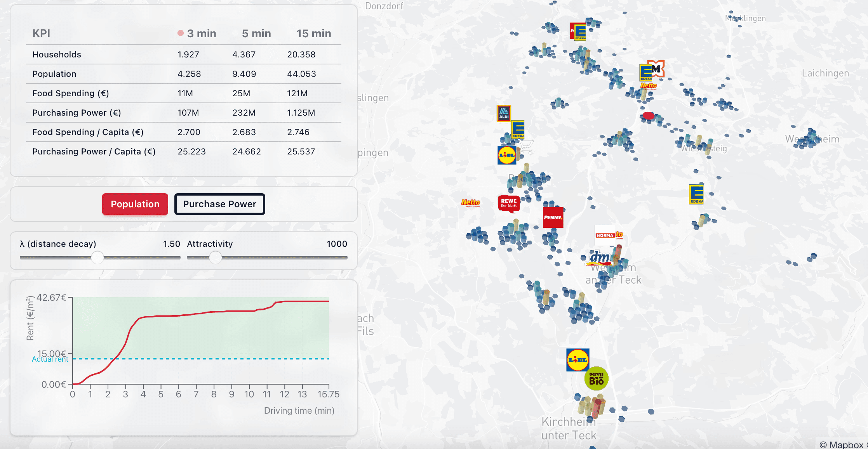Select the 15 min drive-time column
The image size is (868, 449).
point(313,33)
